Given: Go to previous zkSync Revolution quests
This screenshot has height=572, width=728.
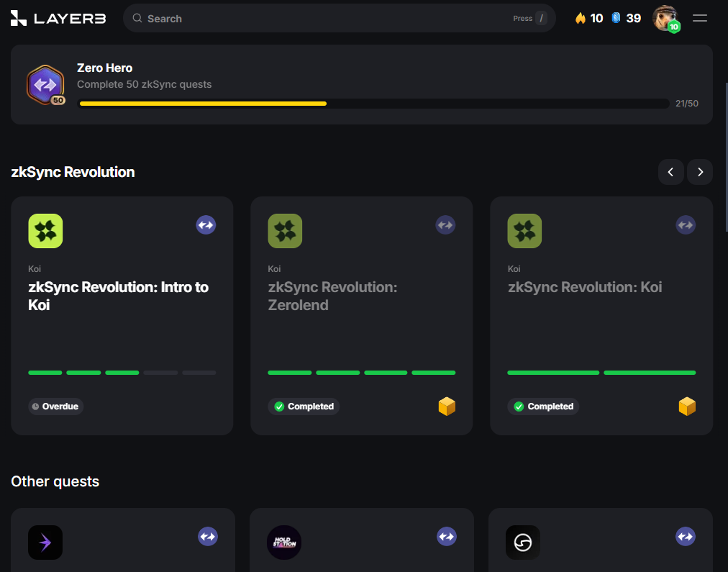Looking at the screenshot, I should [x=670, y=172].
